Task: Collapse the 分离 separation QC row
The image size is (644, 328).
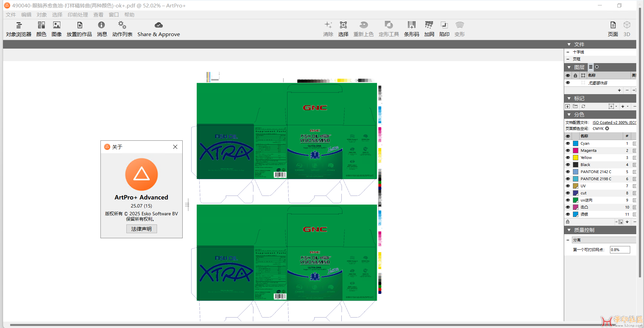Action: pos(568,240)
